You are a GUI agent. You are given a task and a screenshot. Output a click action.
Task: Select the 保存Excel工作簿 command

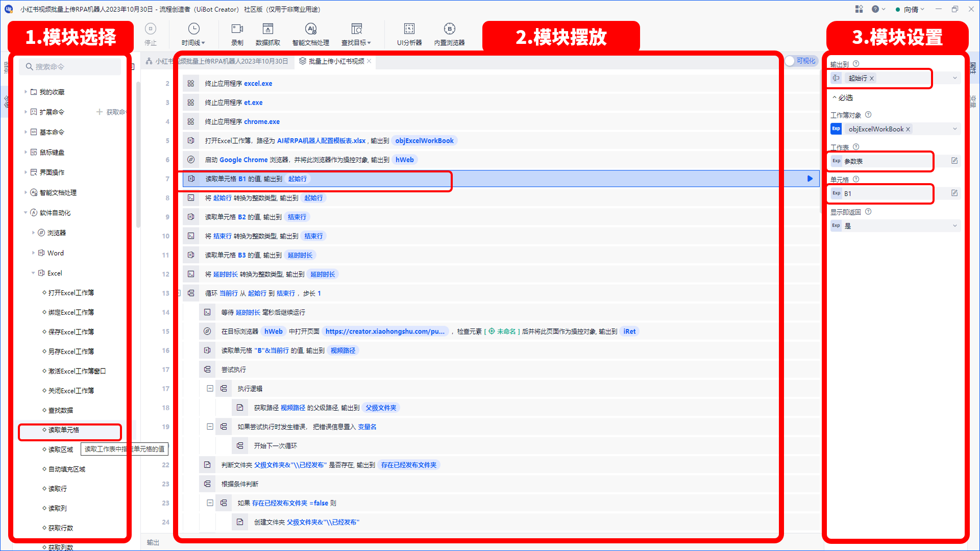click(71, 332)
